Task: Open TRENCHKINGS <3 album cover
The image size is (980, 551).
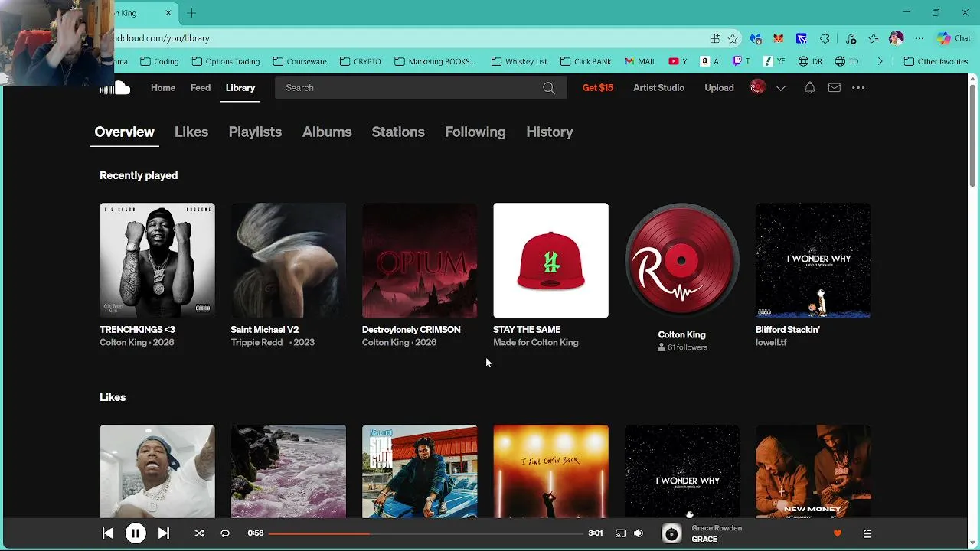Action: coord(157,260)
